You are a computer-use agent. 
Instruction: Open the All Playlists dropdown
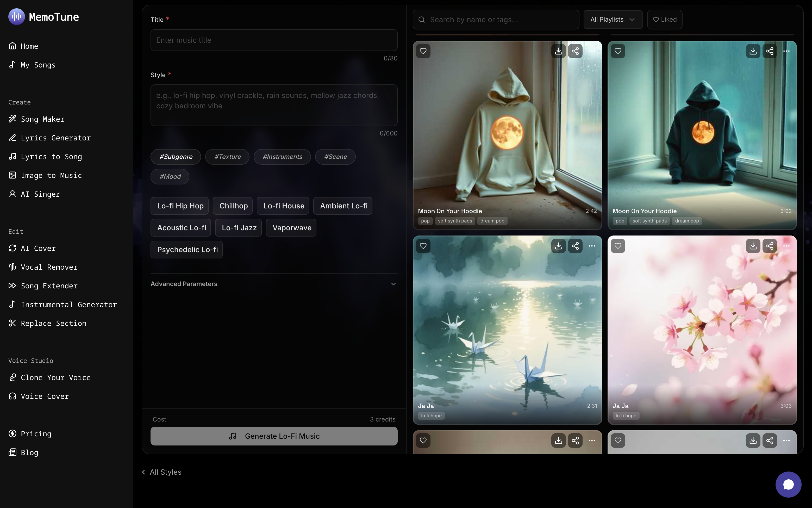coord(613,20)
